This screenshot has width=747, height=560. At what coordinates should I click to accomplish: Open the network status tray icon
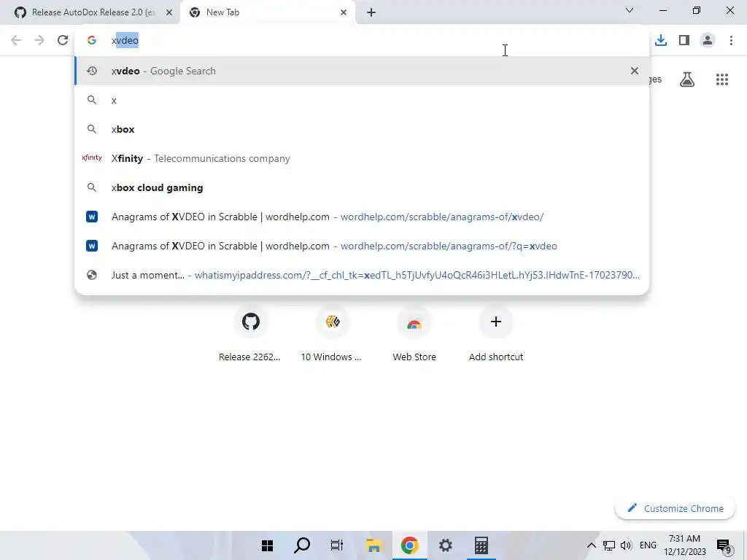(609, 545)
